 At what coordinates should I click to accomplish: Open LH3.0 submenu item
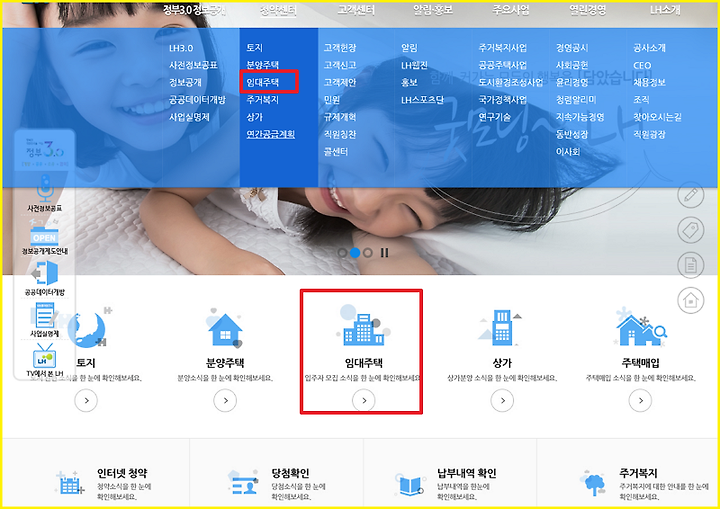[x=181, y=48]
